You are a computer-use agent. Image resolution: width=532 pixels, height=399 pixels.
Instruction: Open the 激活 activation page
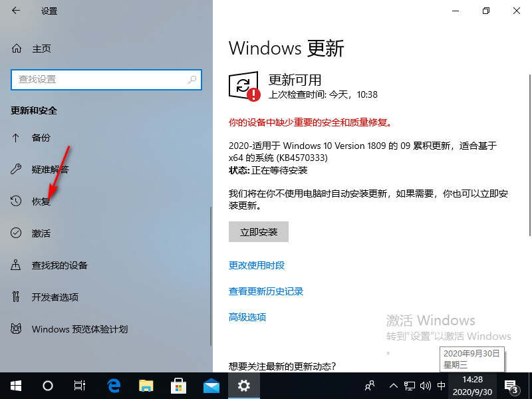point(41,233)
